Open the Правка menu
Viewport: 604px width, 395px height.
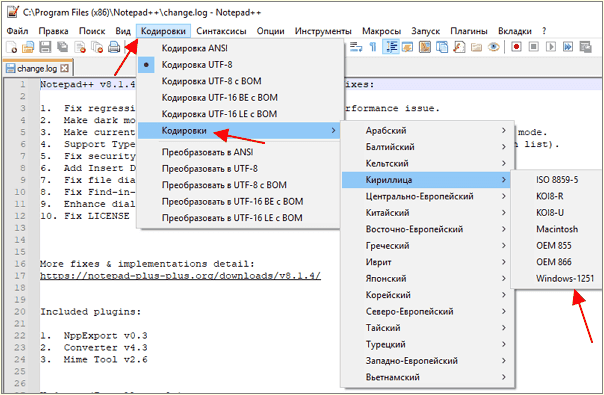tap(54, 31)
